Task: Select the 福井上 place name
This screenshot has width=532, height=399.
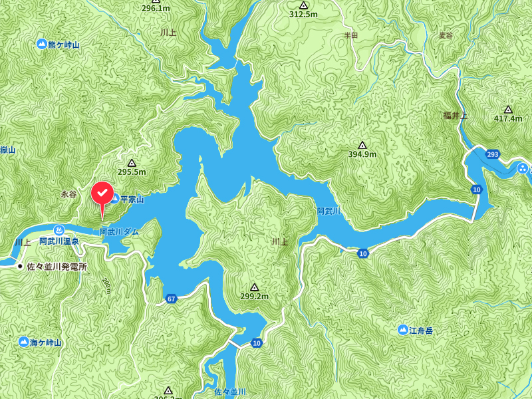Action: coord(456,115)
